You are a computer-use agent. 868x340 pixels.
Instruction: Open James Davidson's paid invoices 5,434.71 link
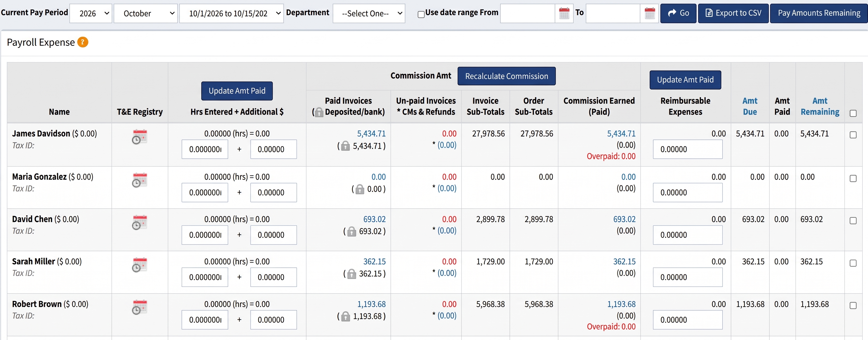[x=371, y=134]
